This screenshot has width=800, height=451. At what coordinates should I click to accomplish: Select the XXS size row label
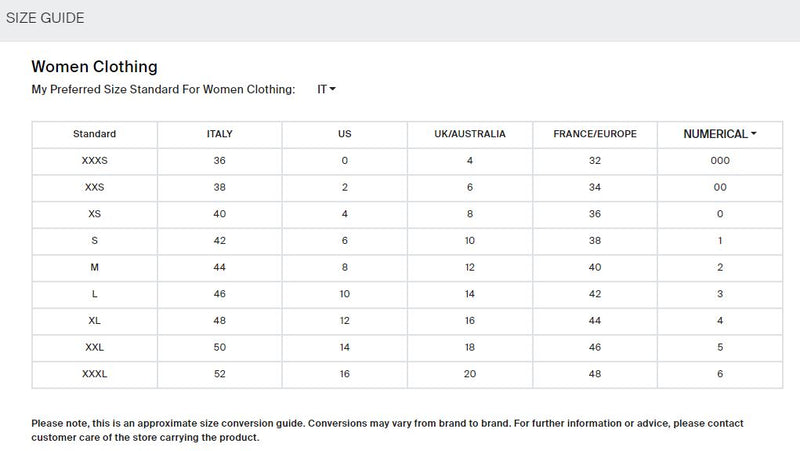95,188
